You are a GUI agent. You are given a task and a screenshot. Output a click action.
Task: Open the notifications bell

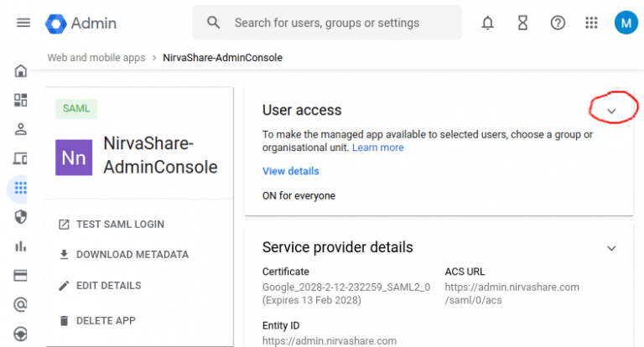pos(487,23)
